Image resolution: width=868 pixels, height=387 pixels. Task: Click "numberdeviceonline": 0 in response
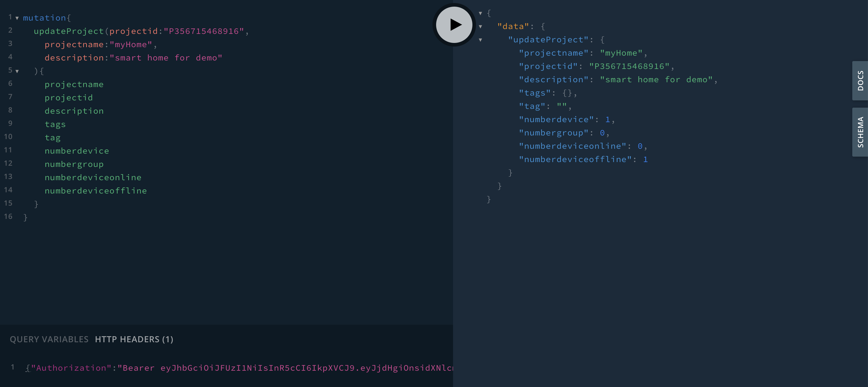(583, 146)
